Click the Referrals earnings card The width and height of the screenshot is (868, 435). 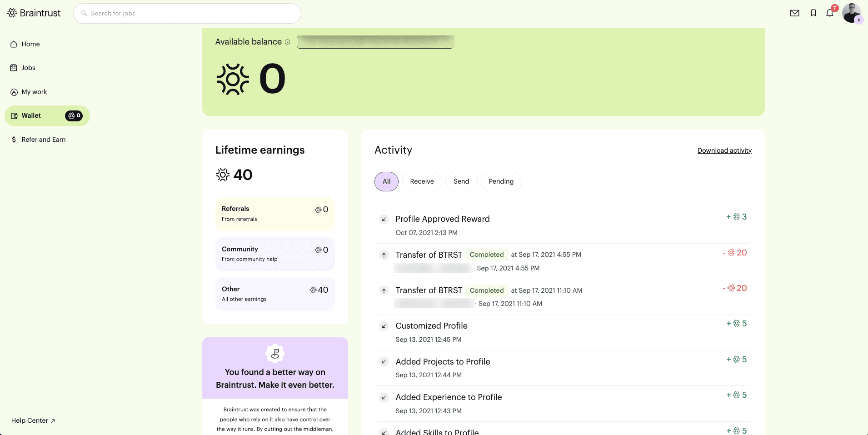pyautogui.click(x=275, y=214)
